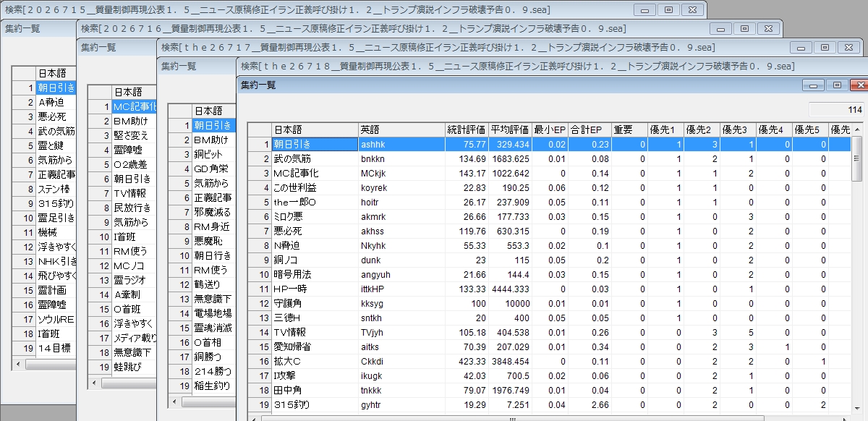Select 蛙跳び in the 2026716 window list

[x=134, y=367]
